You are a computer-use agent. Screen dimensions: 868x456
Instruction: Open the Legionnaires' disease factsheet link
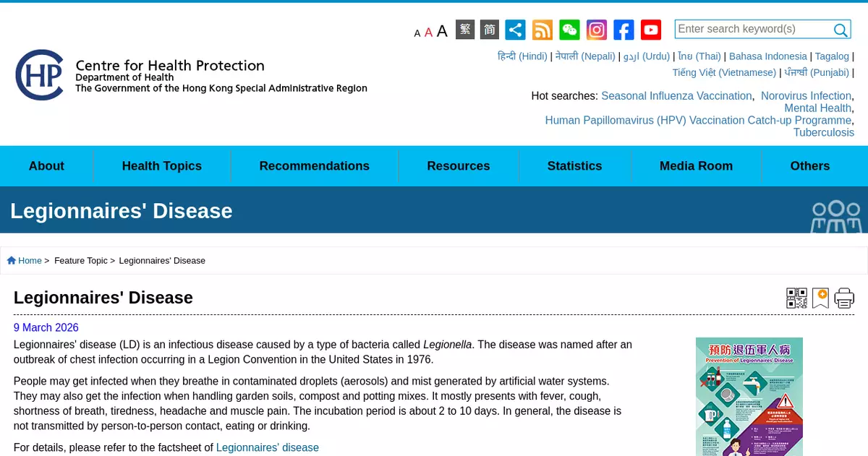(267, 447)
